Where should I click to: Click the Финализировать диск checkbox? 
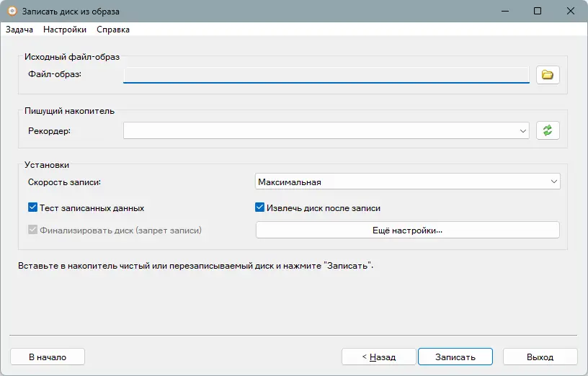[x=32, y=230]
